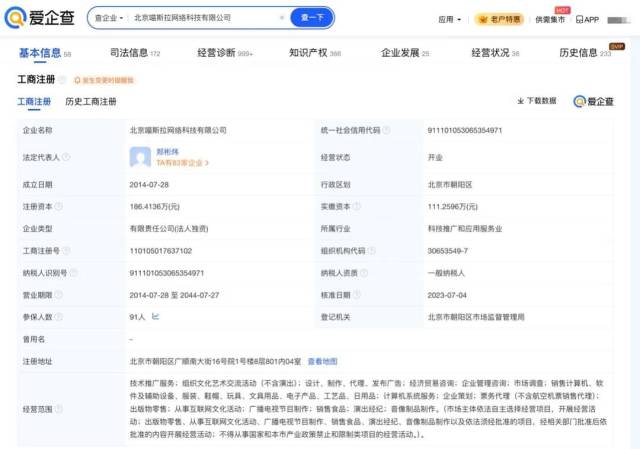
Task: Click the help icon next to 纳税人识别号
Action: 73,273
